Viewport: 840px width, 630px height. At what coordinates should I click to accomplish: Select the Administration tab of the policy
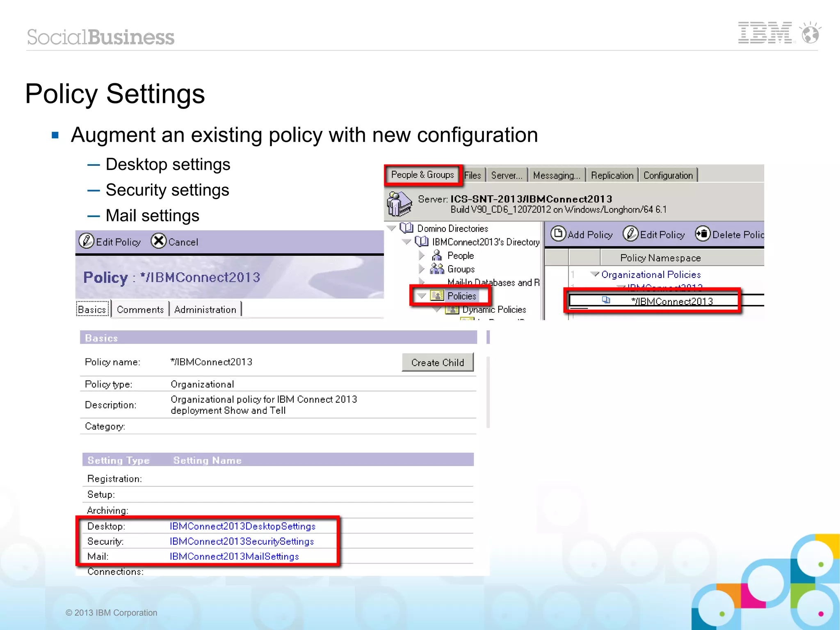click(205, 309)
